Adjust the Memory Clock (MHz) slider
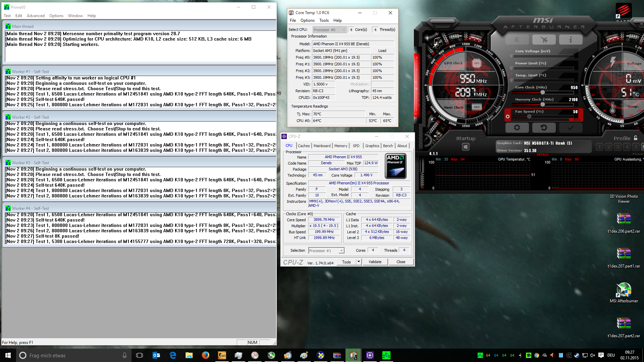 (542, 105)
